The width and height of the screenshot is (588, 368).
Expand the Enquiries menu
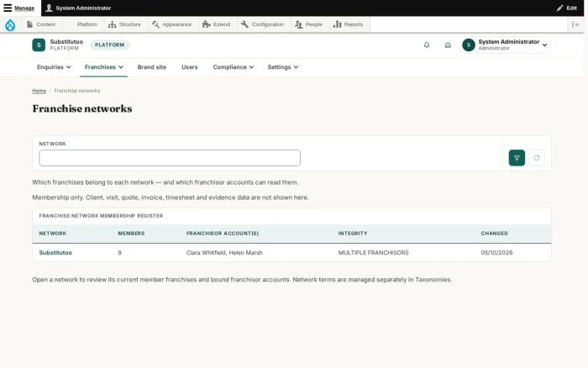(54, 67)
